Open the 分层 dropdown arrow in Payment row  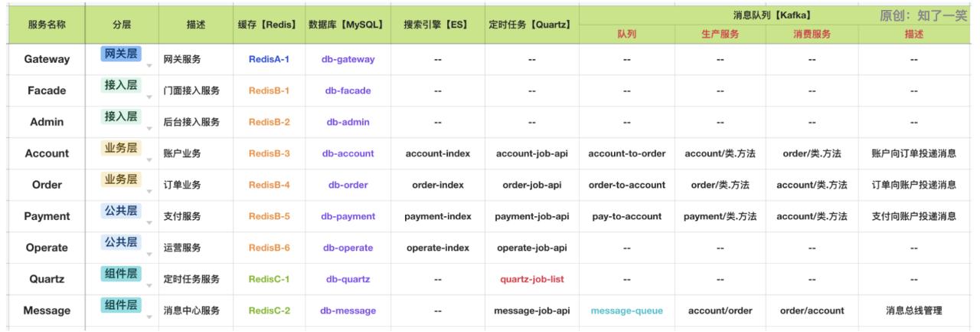click(x=149, y=223)
